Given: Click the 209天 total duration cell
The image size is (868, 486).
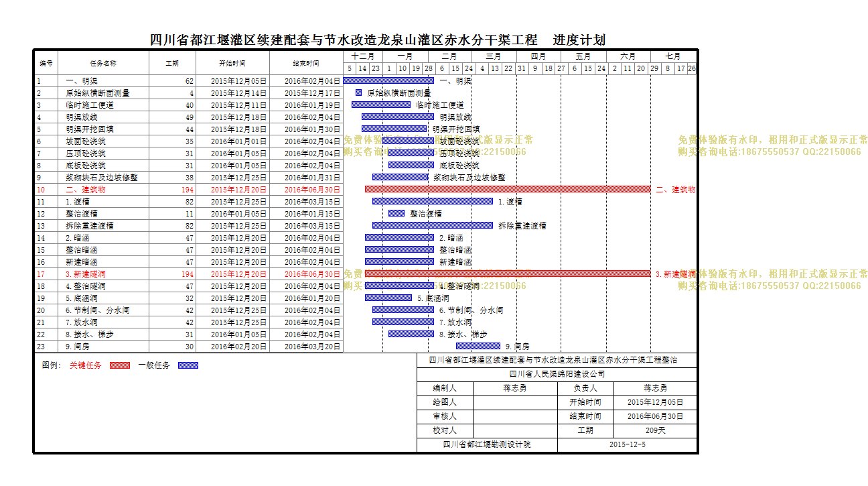Looking at the screenshot, I should coord(656,430).
